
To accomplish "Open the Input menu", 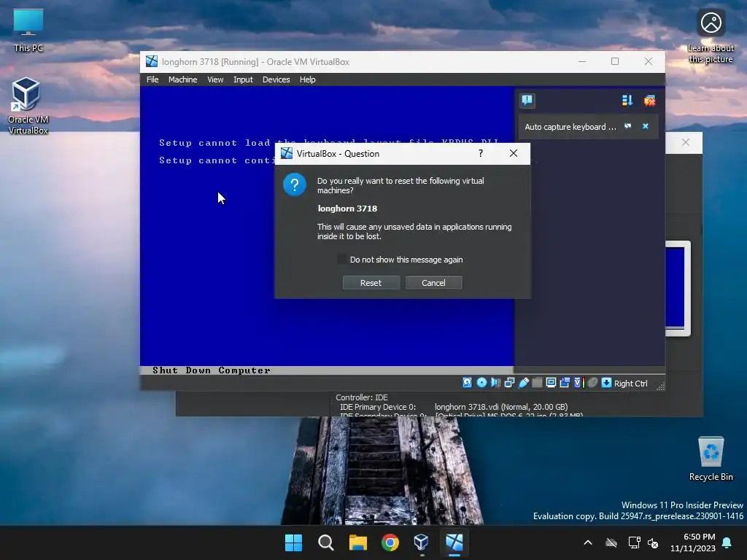I will [243, 79].
